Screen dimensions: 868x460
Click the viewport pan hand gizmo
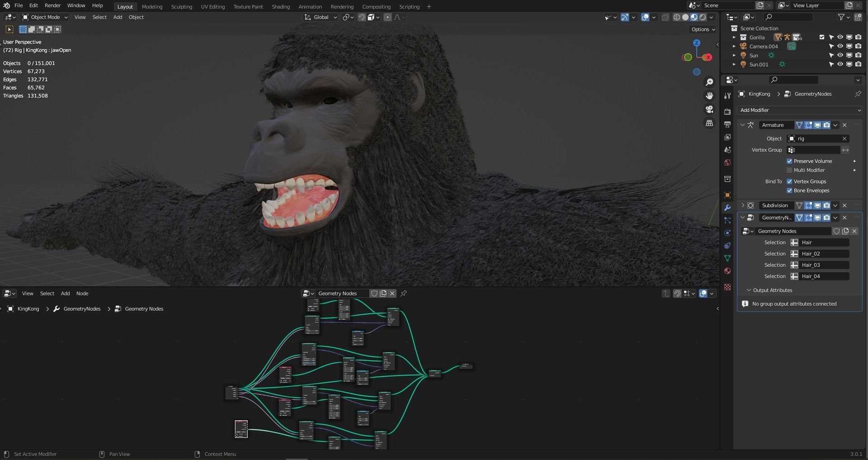coord(709,95)
